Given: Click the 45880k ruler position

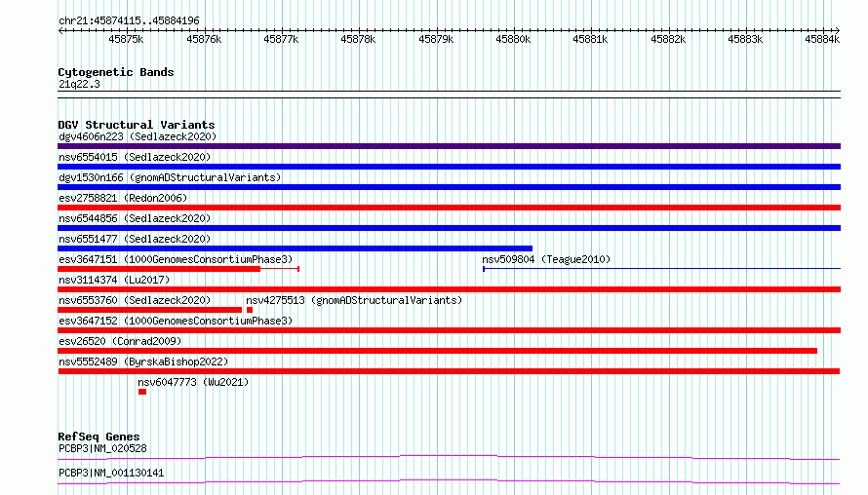Looking at the screenshot, I should (513, 39).
